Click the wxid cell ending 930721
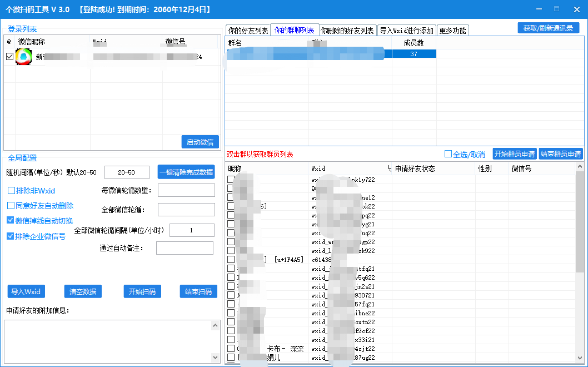Viewport: 588px width, 367px height. (x=350, y=295)
